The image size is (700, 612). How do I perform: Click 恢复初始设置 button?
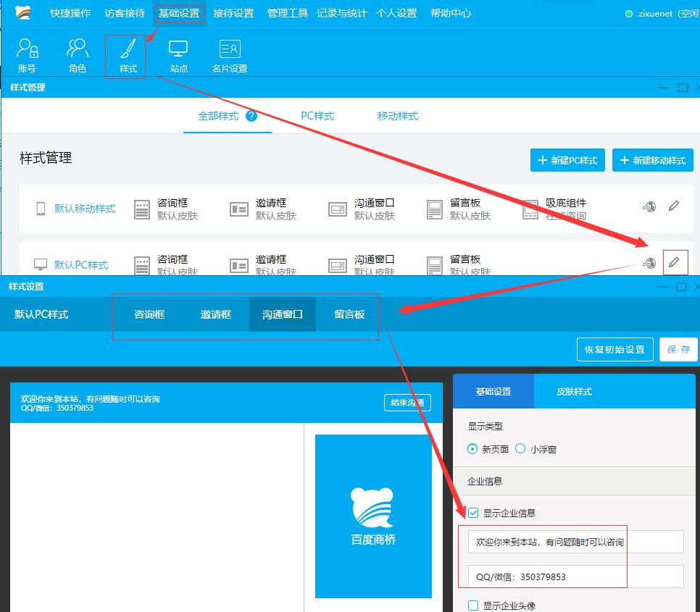614,349
